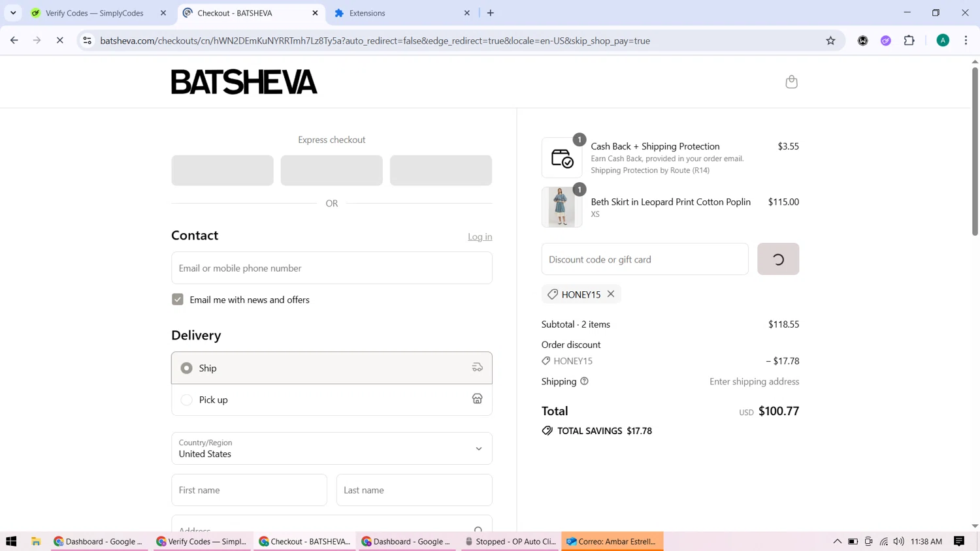980x551 pixels.
Task: Click the discount Apply button spinner
Action: pyautogui.click(x=778, y=259)
